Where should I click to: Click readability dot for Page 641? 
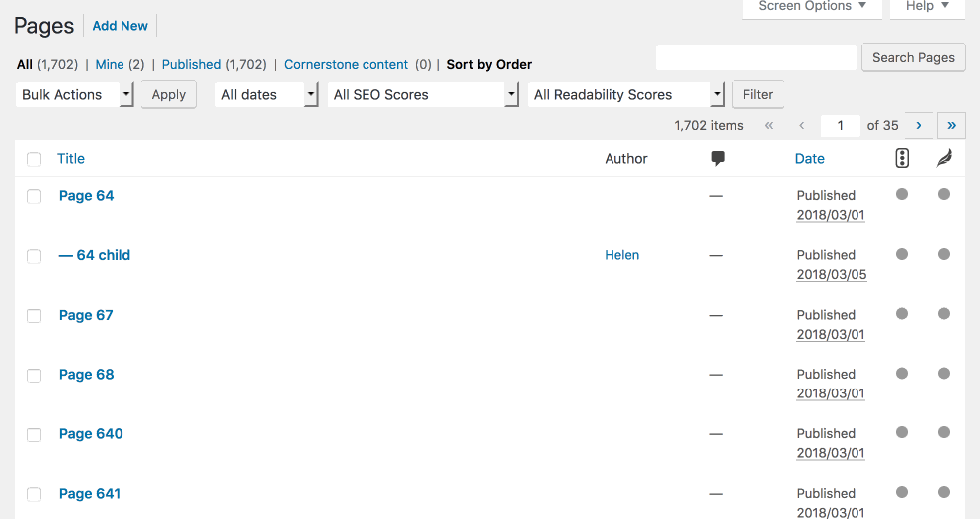944,492
